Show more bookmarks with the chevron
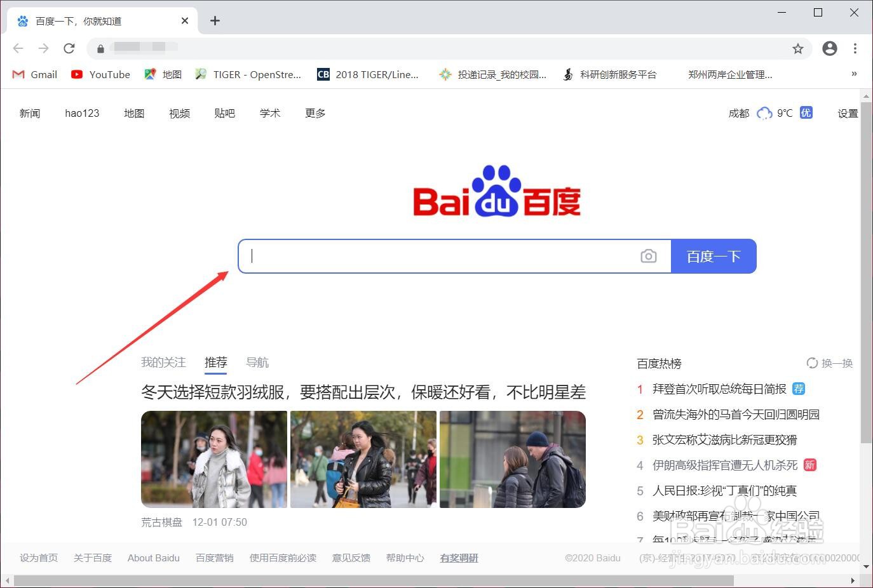This screenshot has height=588, width=873. tap(855, 74)
